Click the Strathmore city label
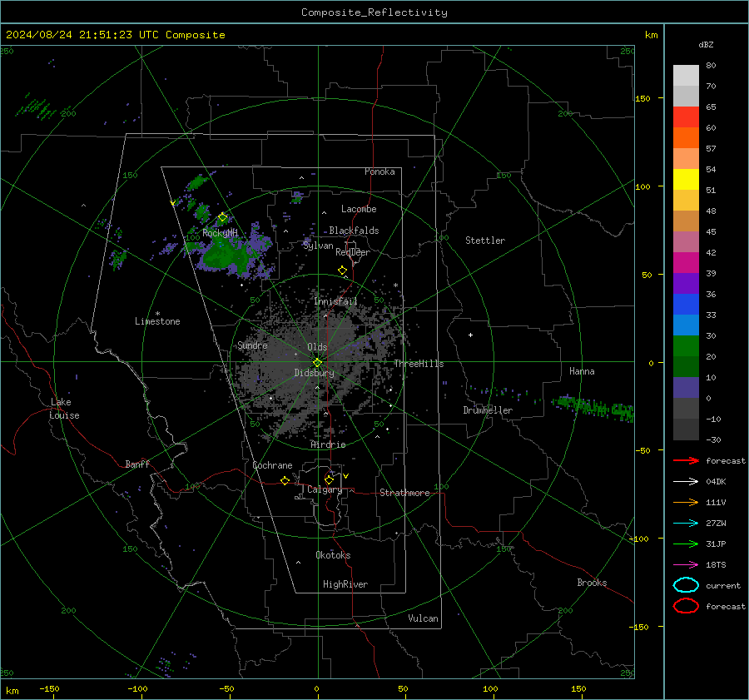749x700 pixels. (x=404, y=493)
